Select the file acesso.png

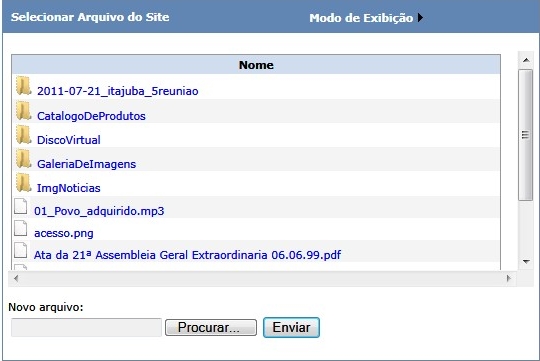[64, 233]
